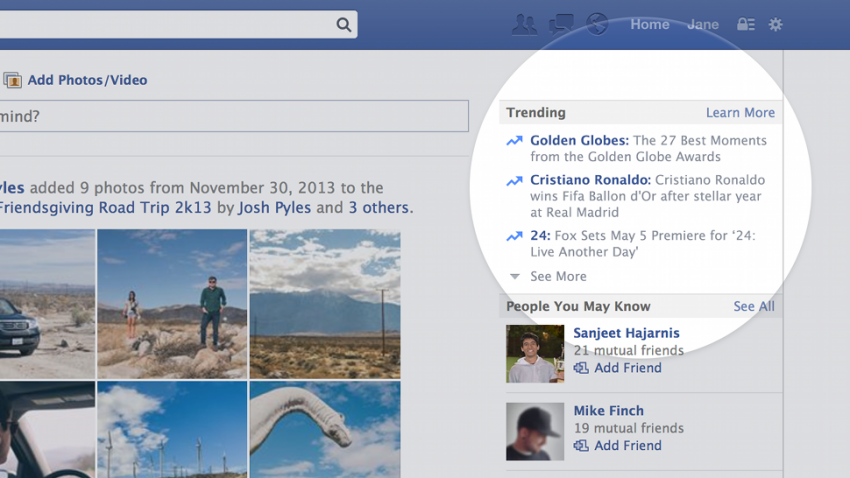Expand See More trending topics

coord(558,276)
